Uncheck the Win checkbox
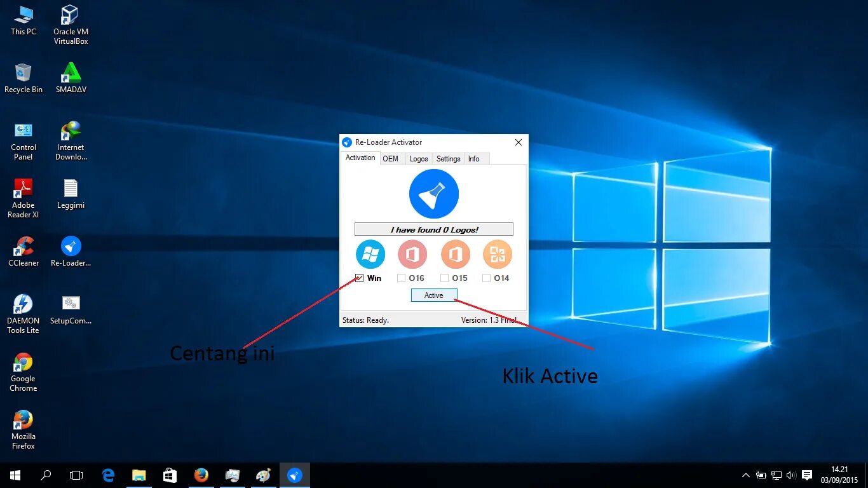868x488 pixels. point(360,278)
